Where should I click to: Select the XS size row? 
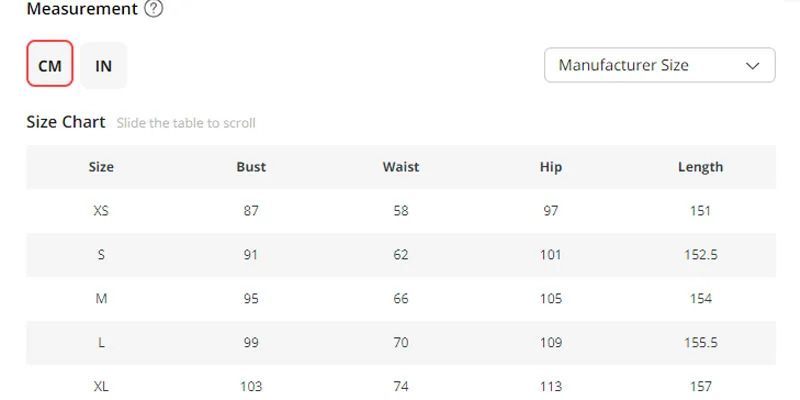pos(101,211)
